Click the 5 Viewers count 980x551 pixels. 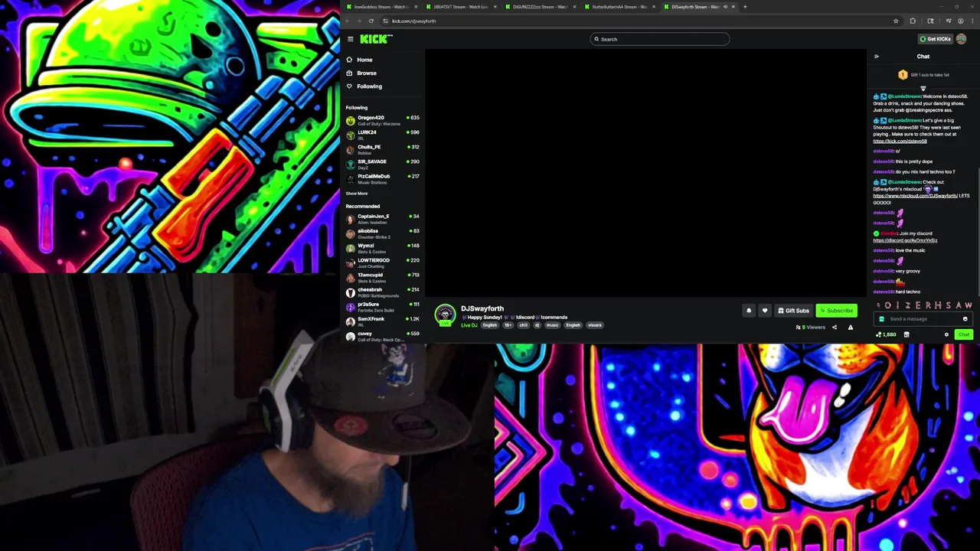[x=811, y=328]
